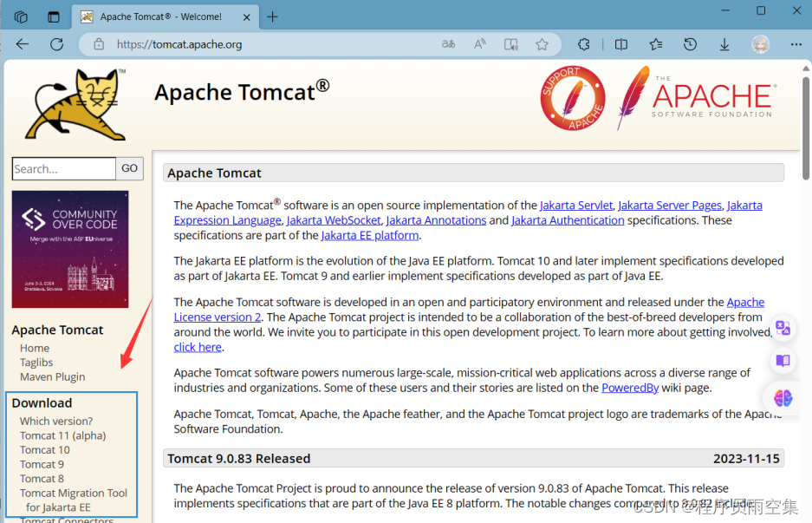Viewport: 812px width, 523px height.
Task: Click the Support Apache badge
Action: 573,98
